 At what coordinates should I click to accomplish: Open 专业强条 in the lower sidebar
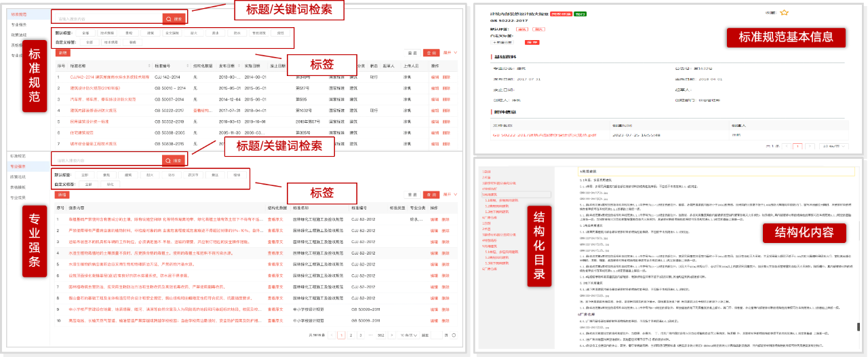coord(18,166)
